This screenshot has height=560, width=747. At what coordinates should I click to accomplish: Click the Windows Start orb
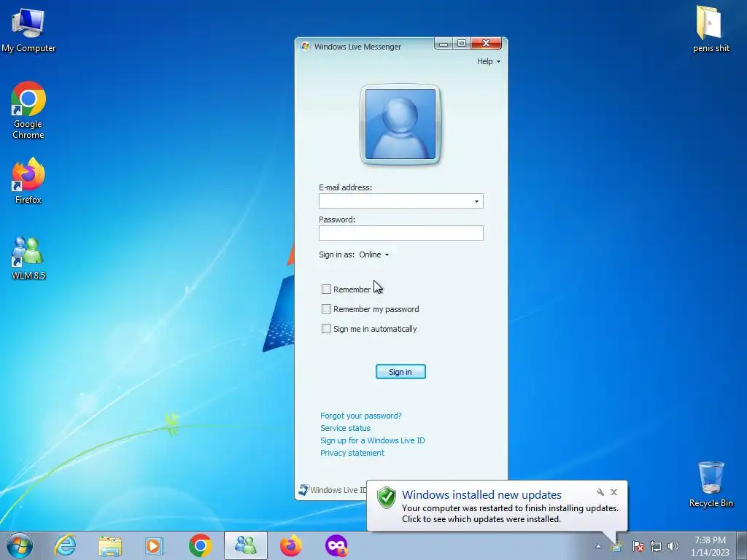(20, 545)
